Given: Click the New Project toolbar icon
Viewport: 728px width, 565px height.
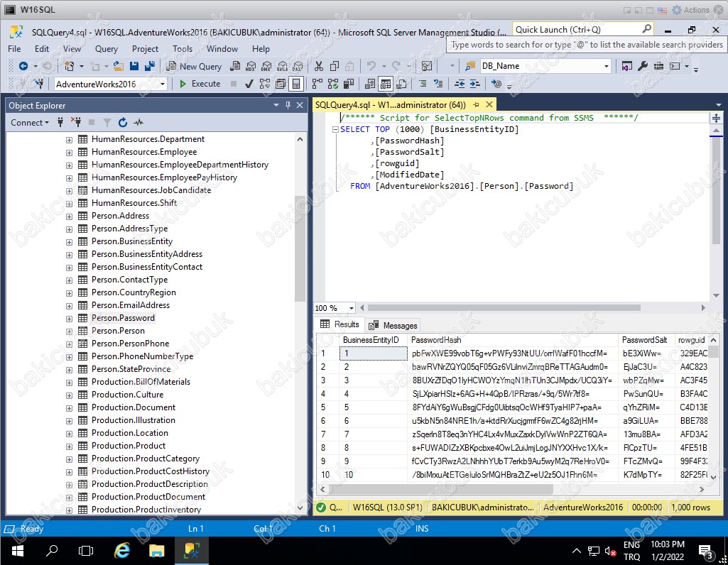Looking at the screenshot, I should point(69,66).
